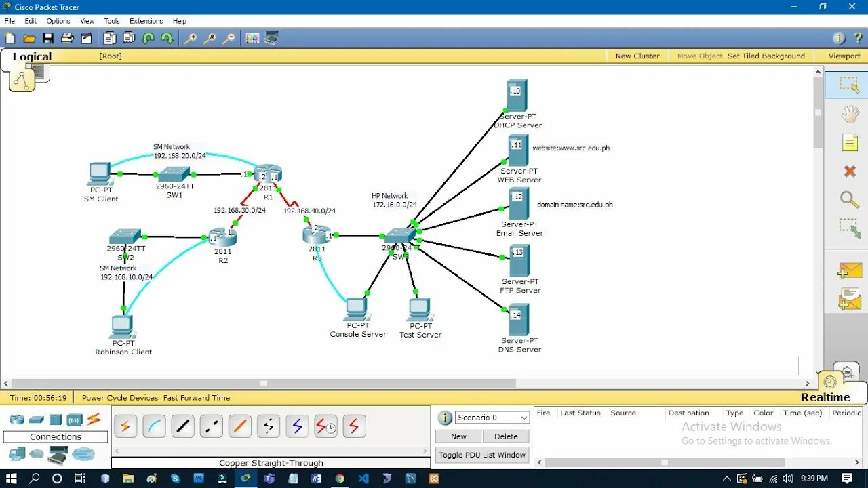Image resolution: width=868 pixels, height=488 pixels.
Task: Choose the black Copper Straight-Through cable
Action: 182,426
